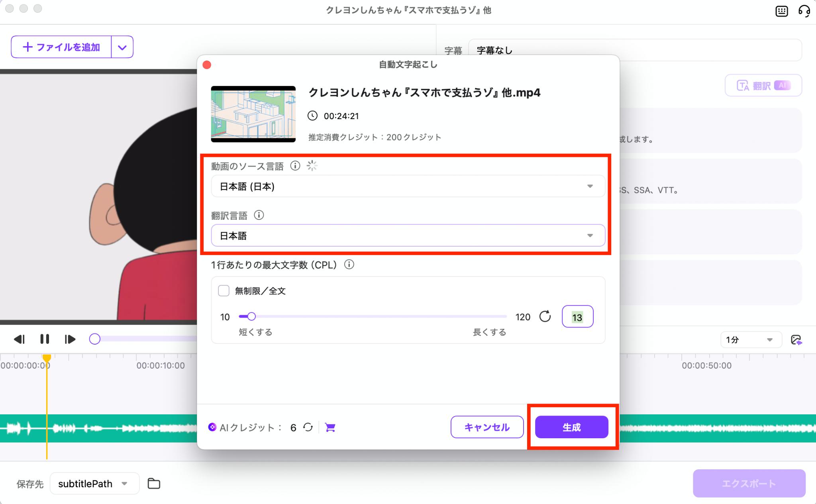
Task: Open the save folder icon
Action: click(x=154, y=483)
